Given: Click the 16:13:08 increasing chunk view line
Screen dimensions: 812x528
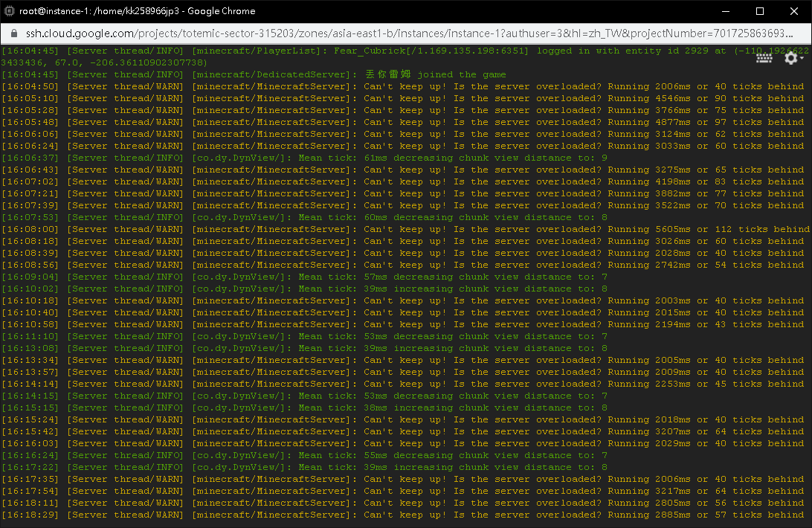Looking at the screenshot, I should coord(305,349).
